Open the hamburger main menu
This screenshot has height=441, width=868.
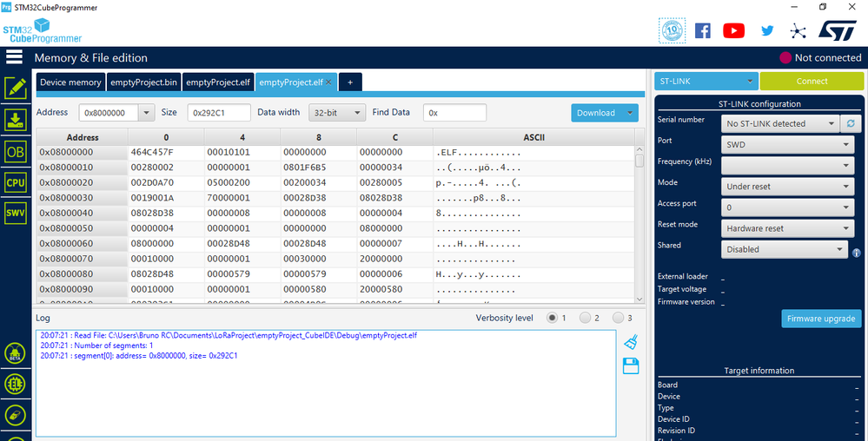[x=14, y=57]
